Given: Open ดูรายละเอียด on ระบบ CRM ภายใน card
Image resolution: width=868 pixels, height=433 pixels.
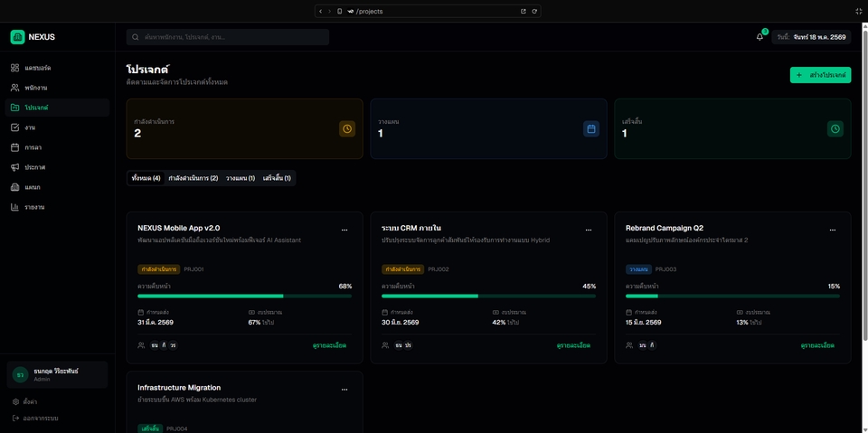Looking at the screenshot, I should coord(573,345).
